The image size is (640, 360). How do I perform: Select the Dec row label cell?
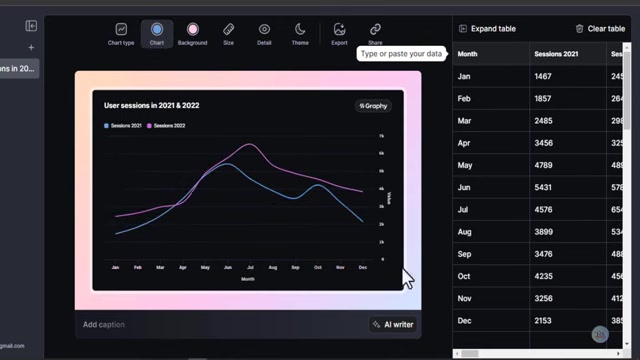491,321
